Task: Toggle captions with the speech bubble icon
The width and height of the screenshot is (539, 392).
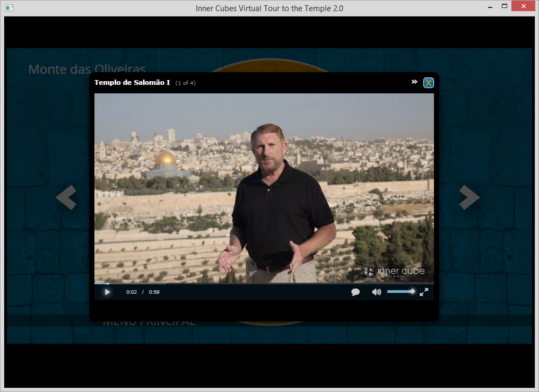Action: click(355, 292)
